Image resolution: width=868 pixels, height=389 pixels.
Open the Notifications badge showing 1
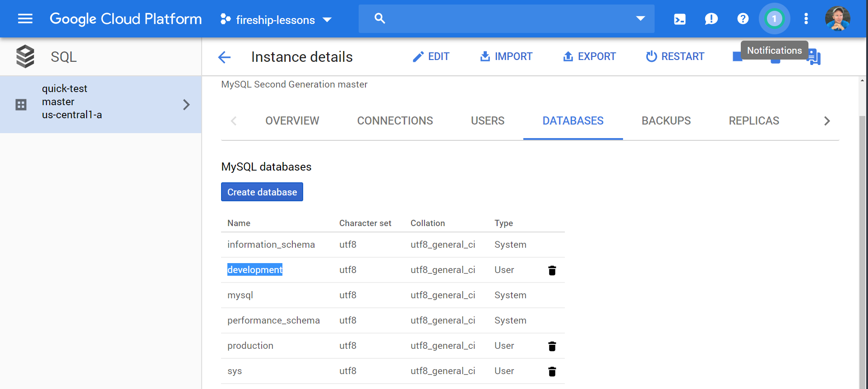774,19
